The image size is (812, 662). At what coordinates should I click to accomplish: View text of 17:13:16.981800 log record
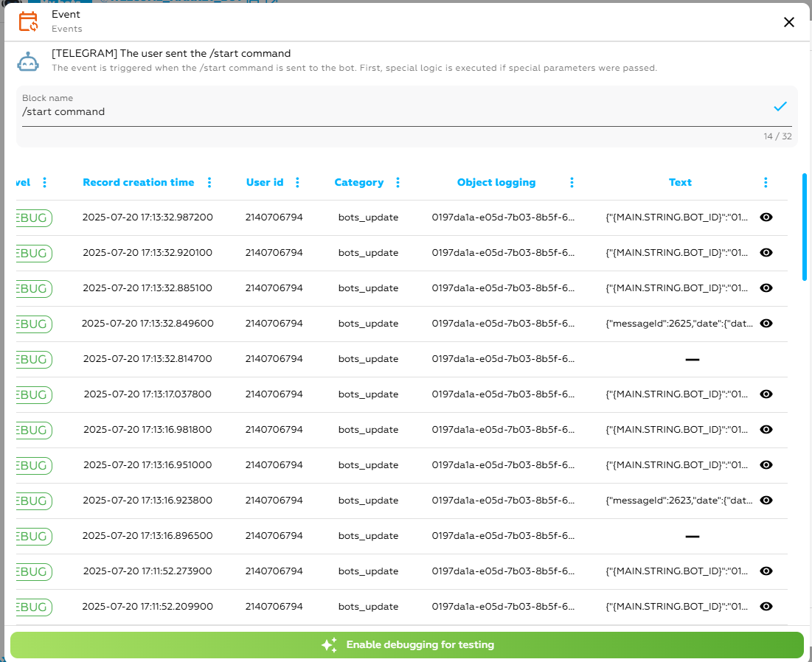766,430
